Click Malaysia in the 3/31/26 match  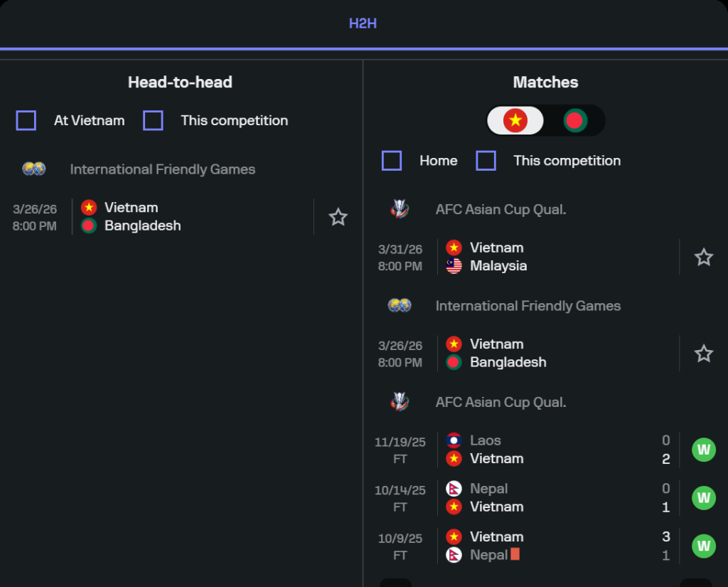click(x=498, y=266)
